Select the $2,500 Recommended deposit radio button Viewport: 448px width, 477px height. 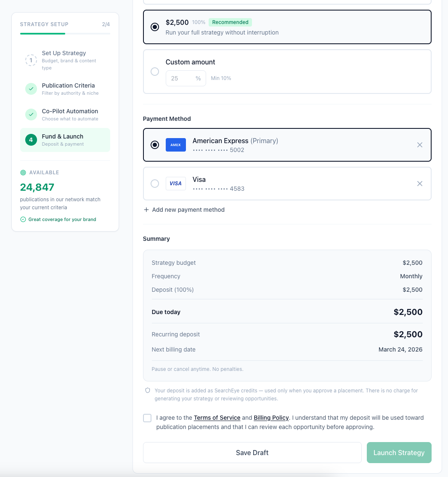pyautogui.click(x=155, y=26)
